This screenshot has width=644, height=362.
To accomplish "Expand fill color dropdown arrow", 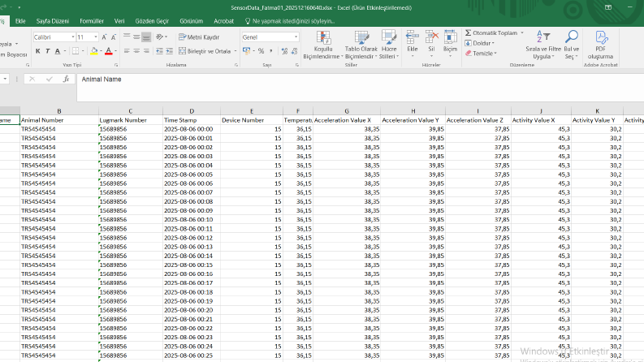I will [x=101, y=51].
